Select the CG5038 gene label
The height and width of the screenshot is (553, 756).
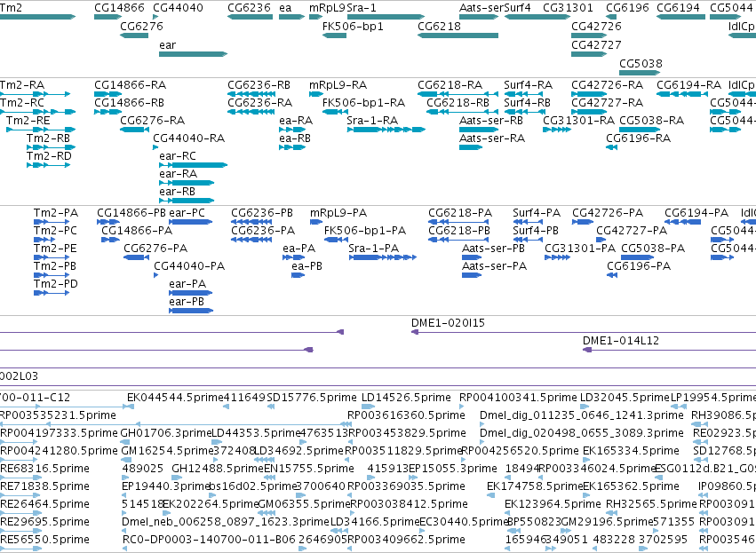(x=641, y=63)
